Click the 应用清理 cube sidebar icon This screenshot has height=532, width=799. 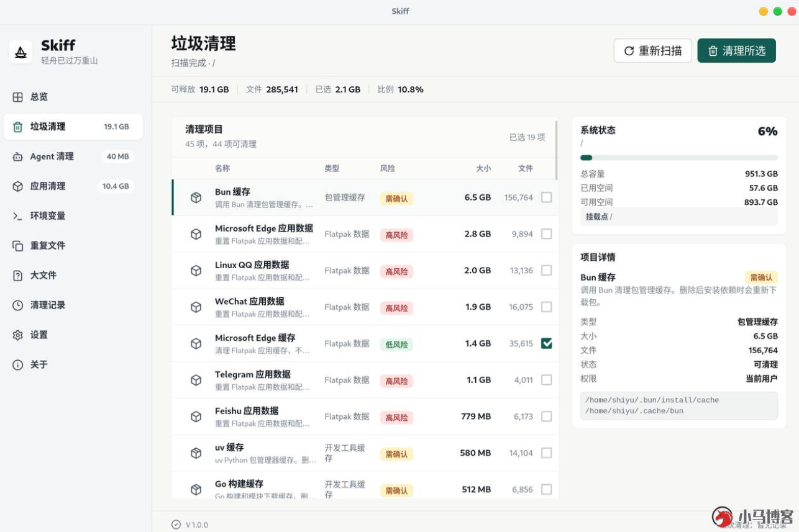coord(17,186)
